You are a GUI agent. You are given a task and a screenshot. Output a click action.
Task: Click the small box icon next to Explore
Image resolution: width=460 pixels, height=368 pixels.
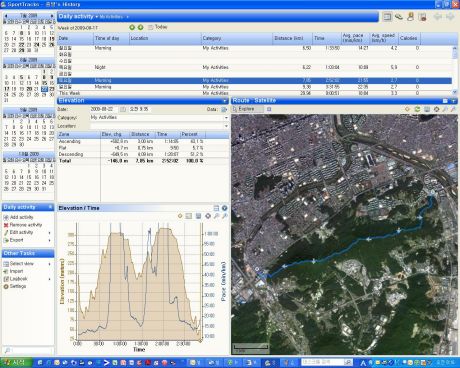coord(269,109)
